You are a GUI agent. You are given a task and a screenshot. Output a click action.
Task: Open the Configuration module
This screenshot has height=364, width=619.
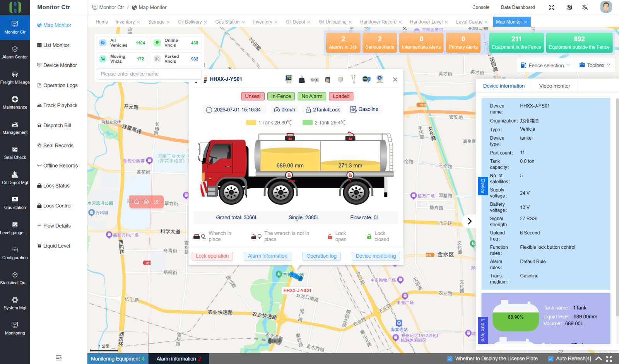click(15, 253)
